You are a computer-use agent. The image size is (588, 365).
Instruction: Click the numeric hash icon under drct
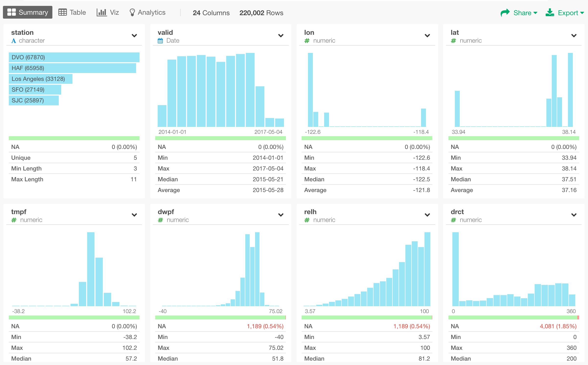pyautogui.click(x=453, y=220)
